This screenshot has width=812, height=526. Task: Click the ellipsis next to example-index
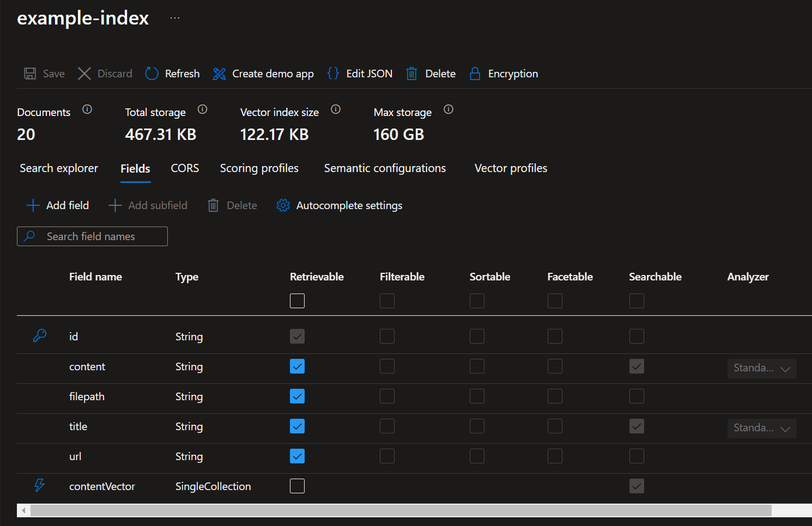(x=175, y=18)
